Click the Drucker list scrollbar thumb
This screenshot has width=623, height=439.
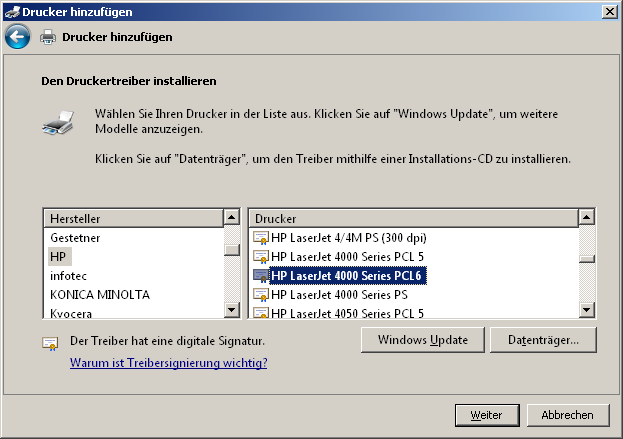586,259
